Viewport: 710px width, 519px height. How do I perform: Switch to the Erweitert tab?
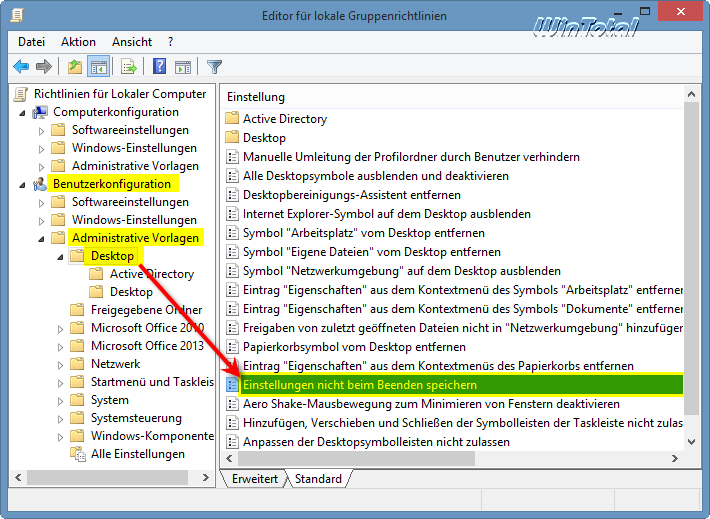255,479
